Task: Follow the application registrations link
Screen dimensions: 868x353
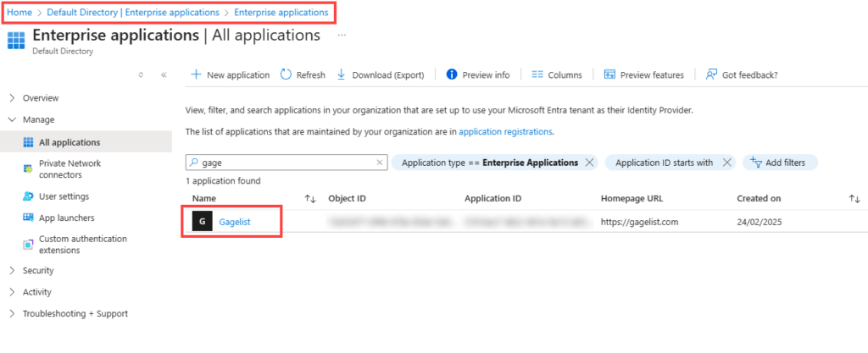Action: [x=505, y=132]
